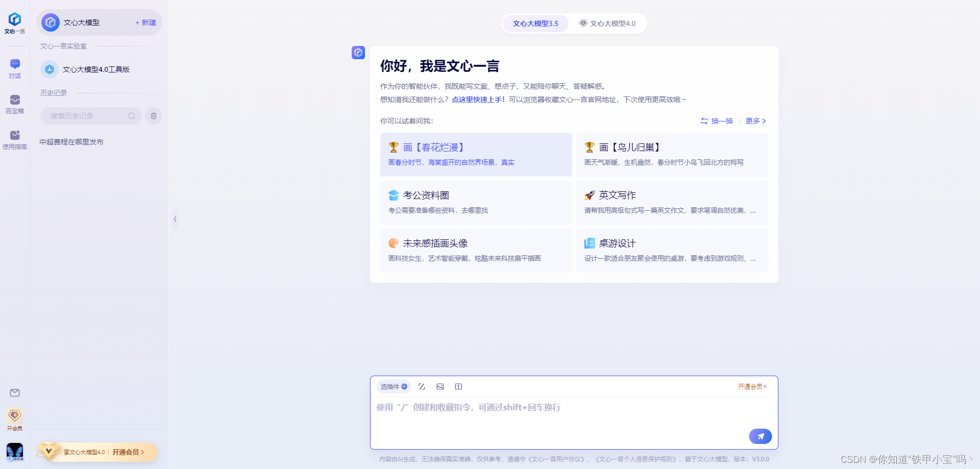Screen dimensions: 980x469
Task: Open history item 中超赛程在哪里发布
Action: pos(71,142)
